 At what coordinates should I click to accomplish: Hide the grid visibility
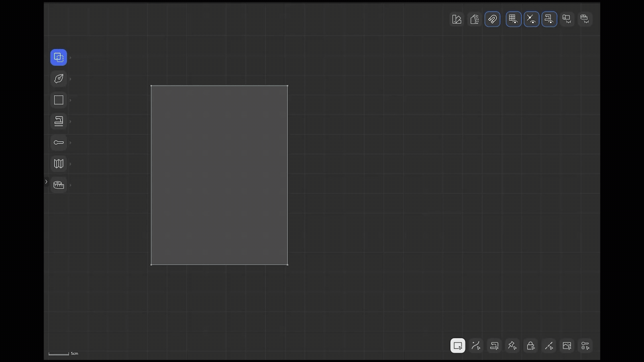pos(514,19)
